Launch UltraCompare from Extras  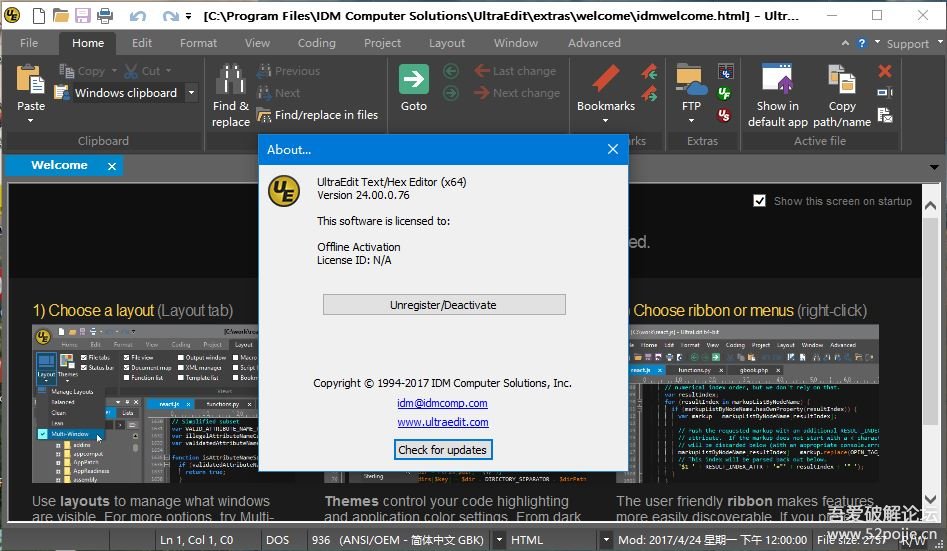coord(725,71)
